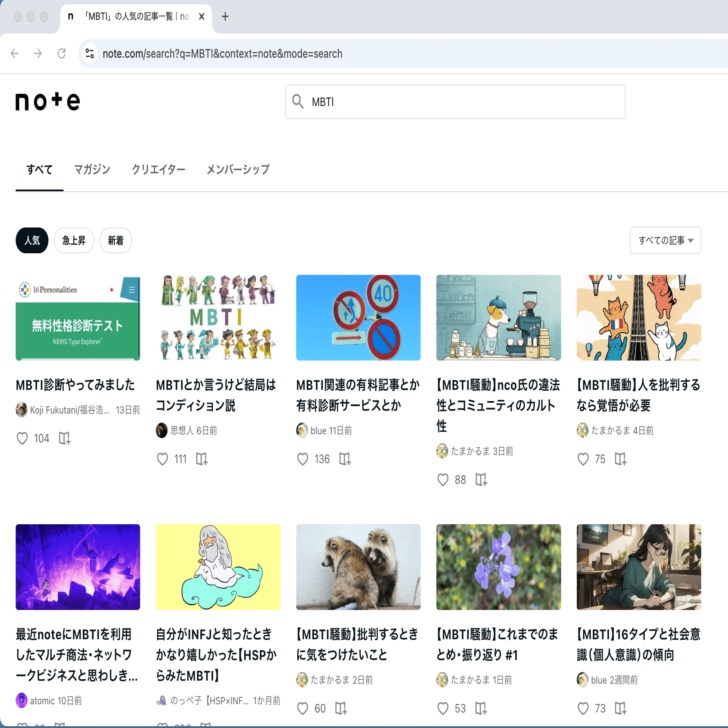Screen dimensions: 728x728
Task: Switch to the マガジン tab
Action: pyautogui.click(x=92, y=169)
